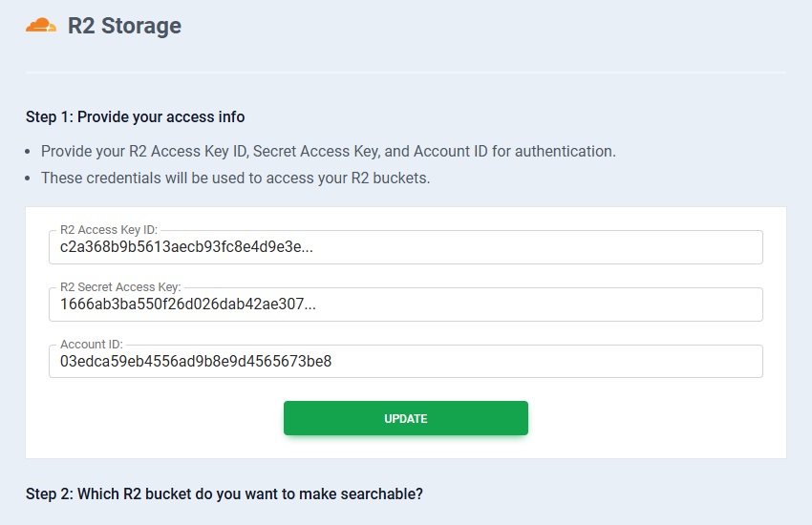Click into the R2 Secret Access Key field
This screenshot has height=525, width=812.
click(x=535, y=304)
